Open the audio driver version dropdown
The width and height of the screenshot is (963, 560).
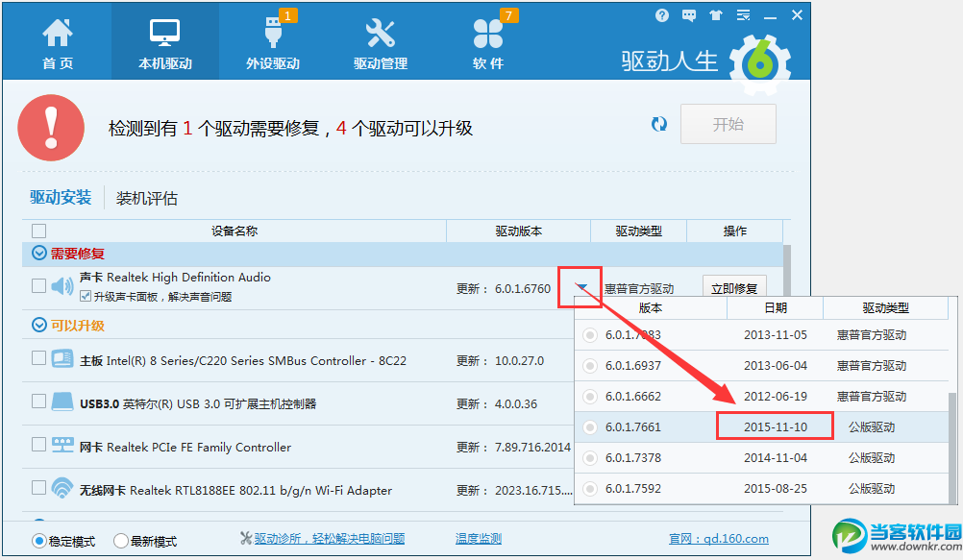point(581,287)
